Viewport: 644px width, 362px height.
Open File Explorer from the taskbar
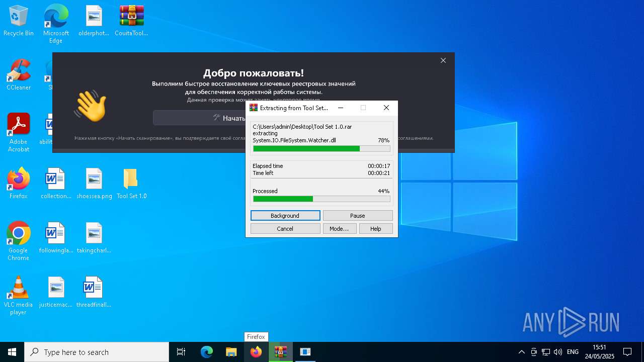231,352
